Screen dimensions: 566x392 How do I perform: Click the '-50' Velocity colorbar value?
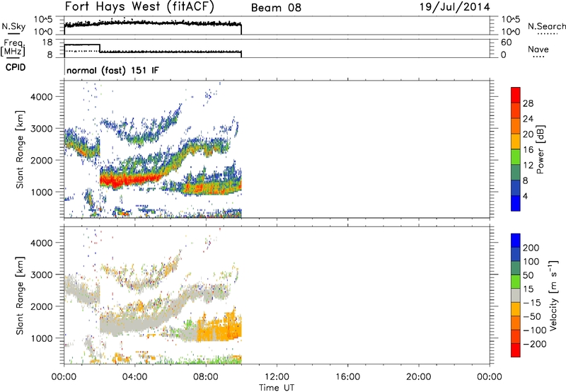click(532, 316)
